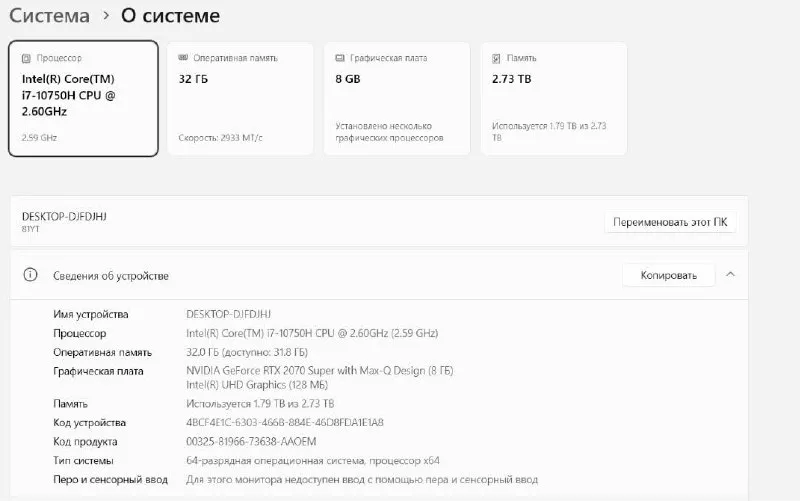Select NVIDIA GeForce RTX 2070 Super line

(320, 371)
